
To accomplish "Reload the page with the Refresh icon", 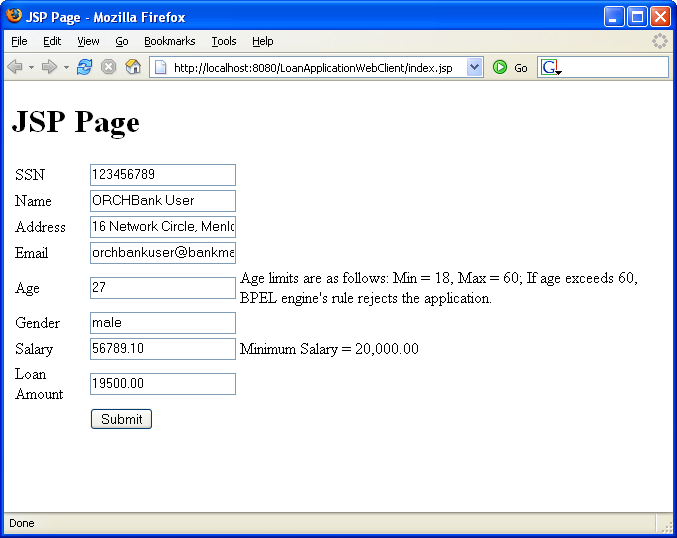I will click(x=84, y=67).
